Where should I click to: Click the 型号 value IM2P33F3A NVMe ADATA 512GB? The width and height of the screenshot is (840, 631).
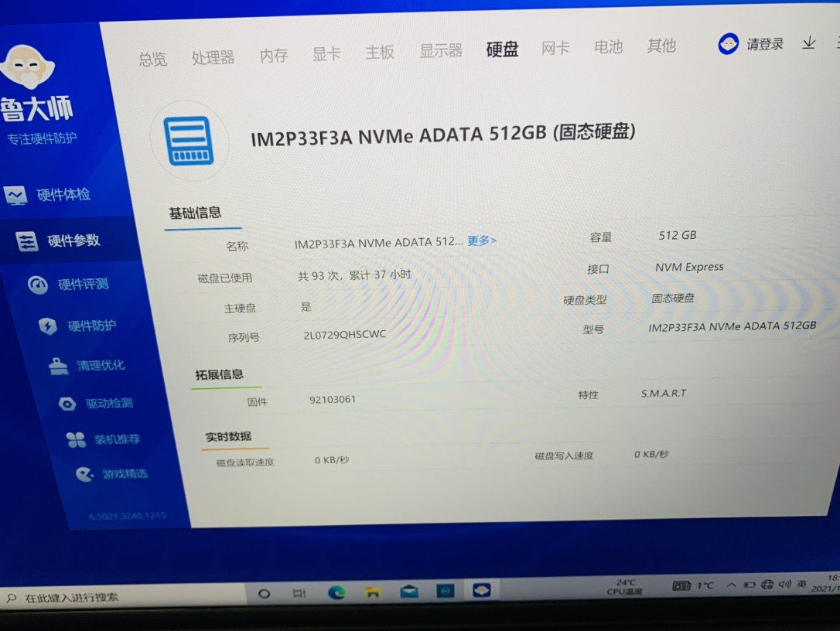coord(732,326)
